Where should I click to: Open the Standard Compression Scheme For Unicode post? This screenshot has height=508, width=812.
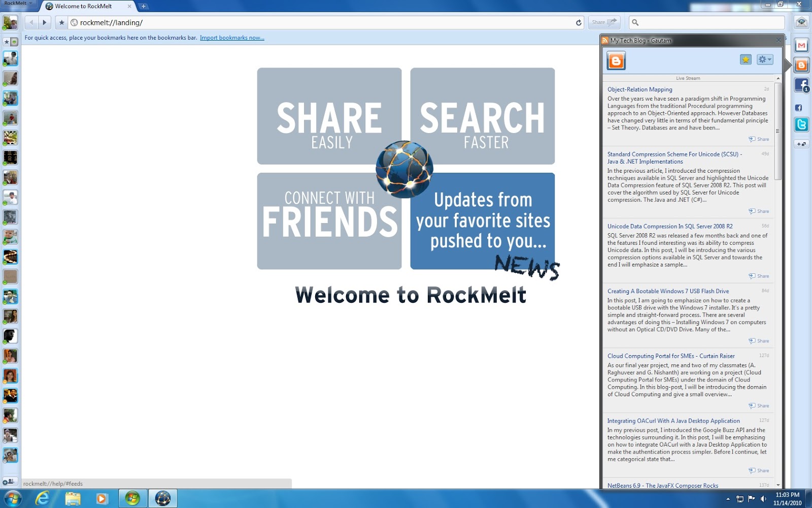tap(675, 158)
